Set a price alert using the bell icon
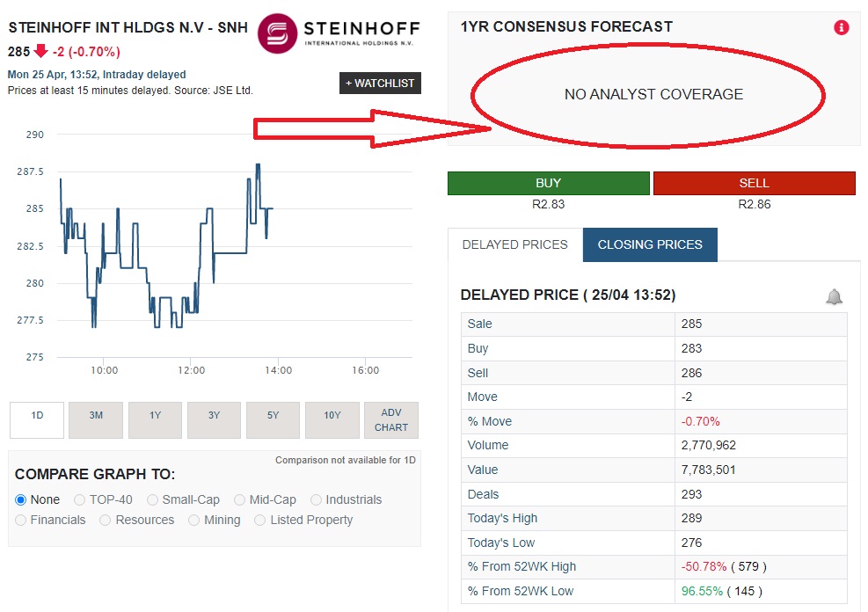 (x=833, y=296)
